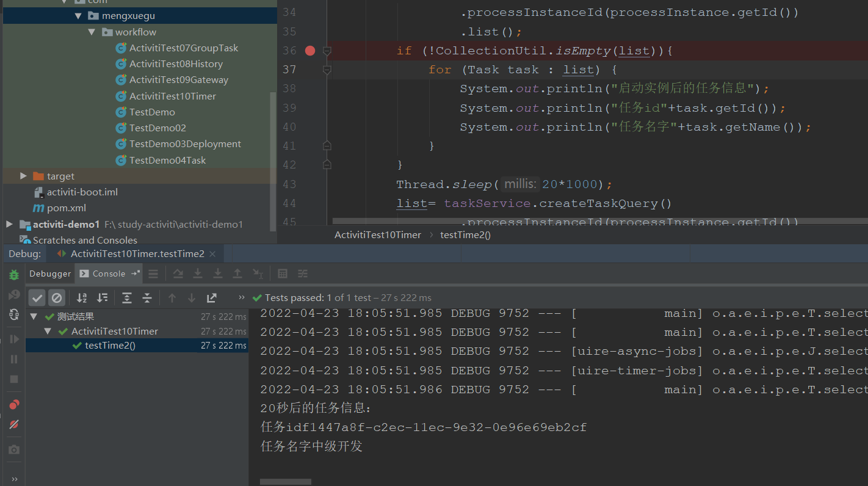Screen dimensions: 868x486
Task: Switch to the Debugger tab
Action: (49, 274)
